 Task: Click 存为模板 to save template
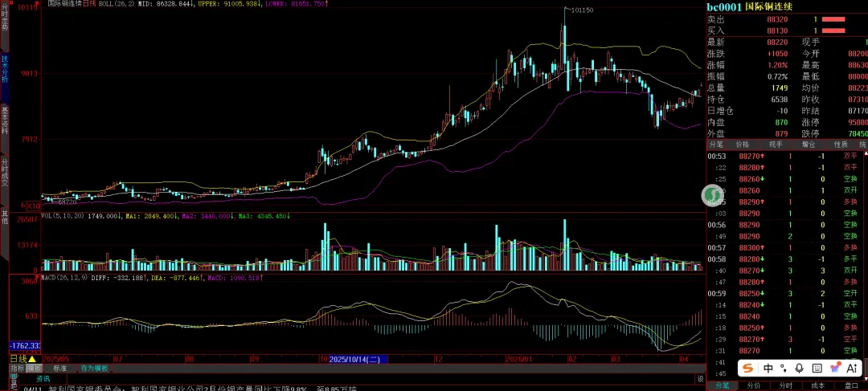pos(94,368)
